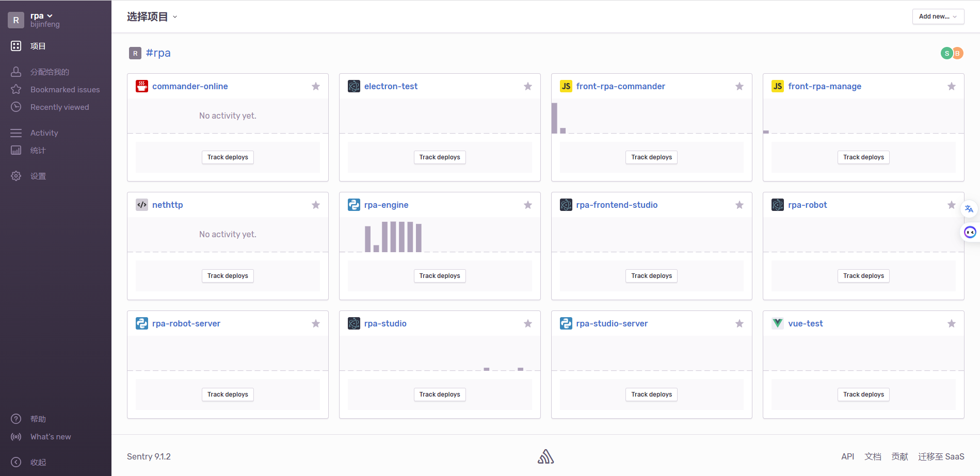Open the rpa-engine project
This screenshot has width=980, height=476.
pos(386,205)
